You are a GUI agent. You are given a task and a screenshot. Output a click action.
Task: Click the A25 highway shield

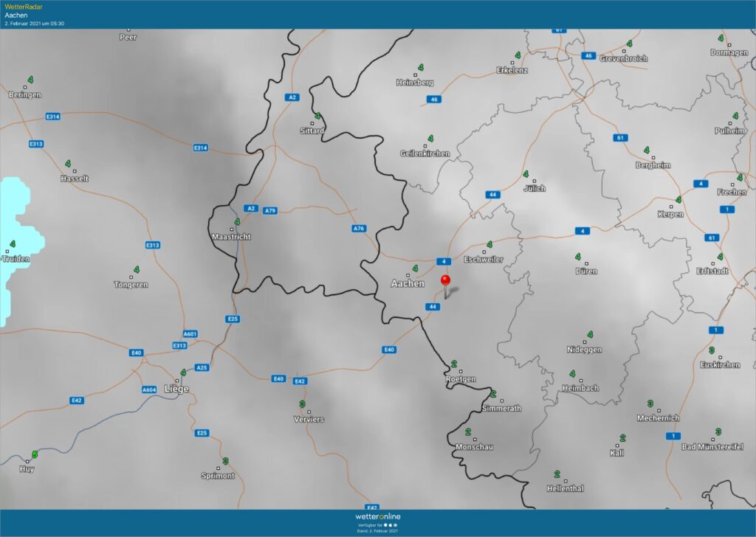point(202,367)
